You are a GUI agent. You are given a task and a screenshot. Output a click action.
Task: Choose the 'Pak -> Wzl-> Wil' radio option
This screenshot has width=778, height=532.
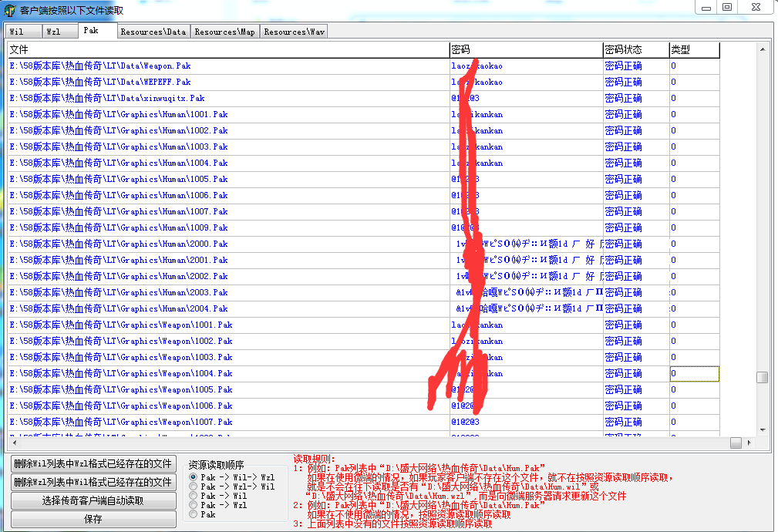pyautogui.click(x=194, y=487)
